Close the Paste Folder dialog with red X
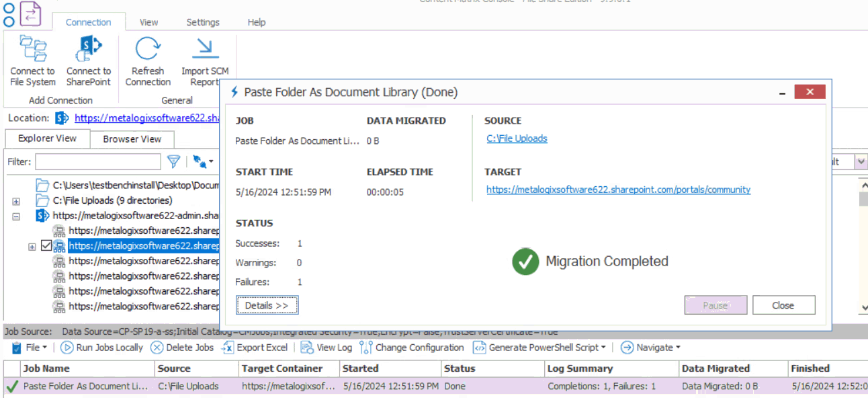868x398 pixels. pos(810,92)
